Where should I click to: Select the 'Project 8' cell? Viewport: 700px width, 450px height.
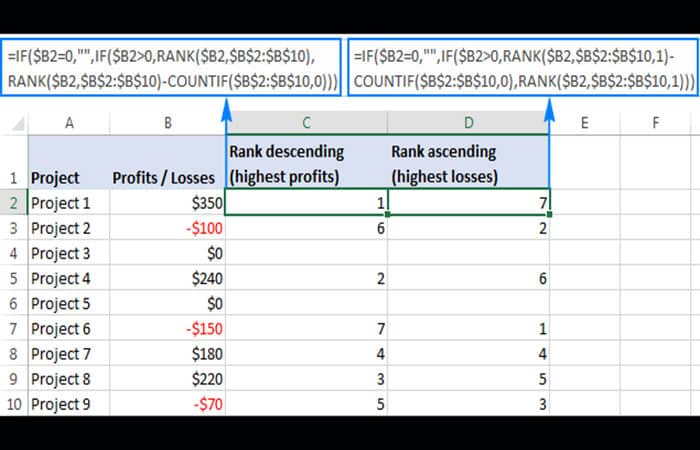click(x=69, y=378)
